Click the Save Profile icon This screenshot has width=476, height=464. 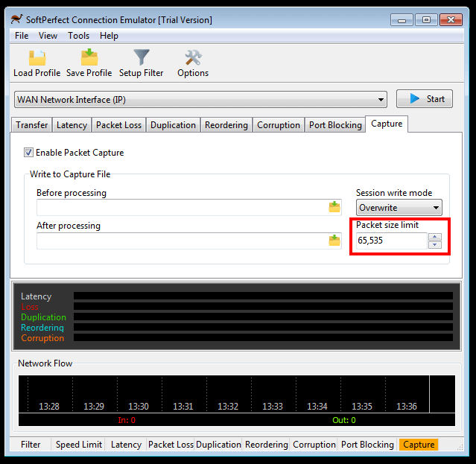click(89, 58)
